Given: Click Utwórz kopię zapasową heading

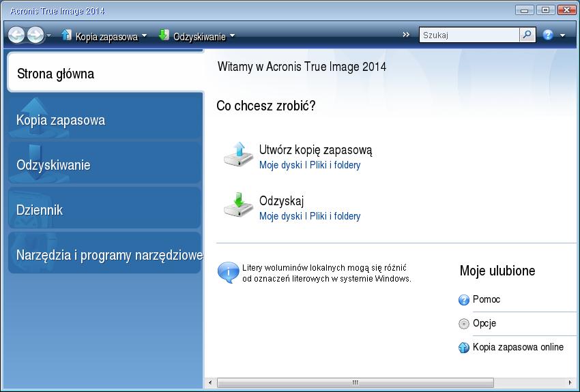Looking at the screenshot, I should [x=315, y=149].
